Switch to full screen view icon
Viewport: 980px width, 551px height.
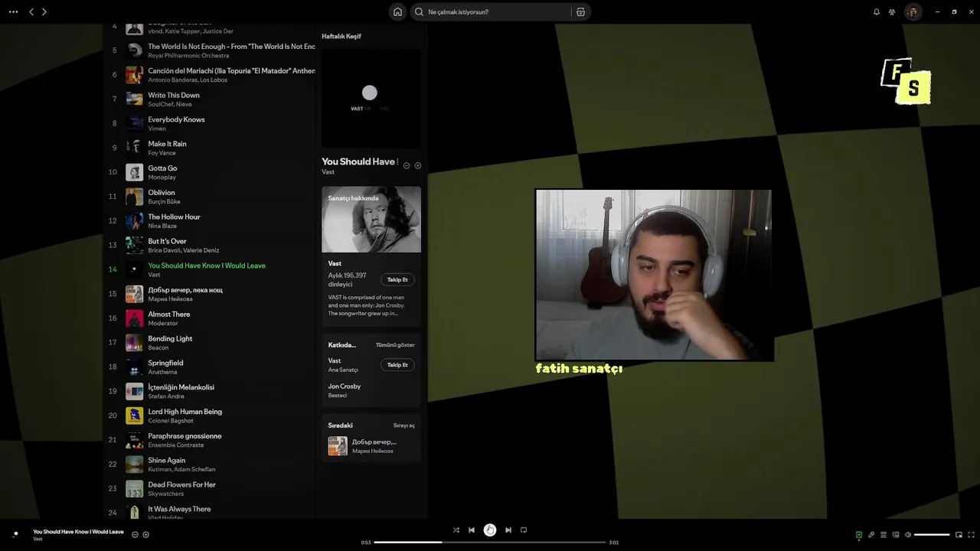972,535
